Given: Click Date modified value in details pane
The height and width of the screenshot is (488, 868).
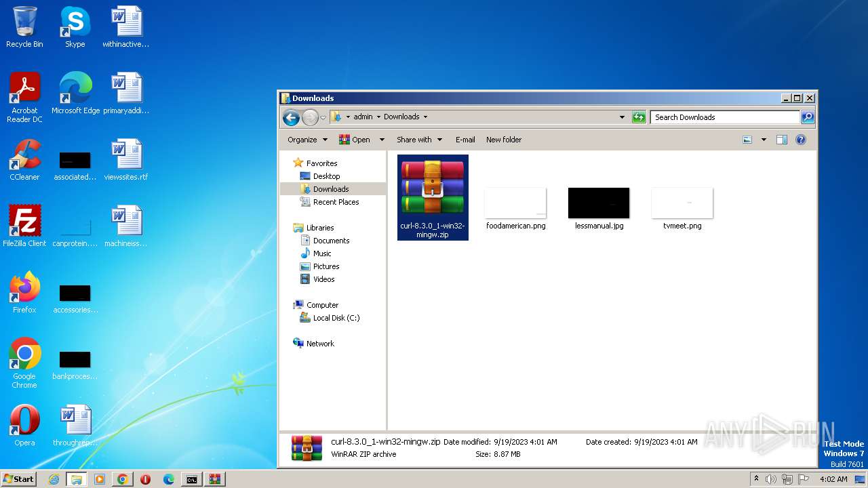Looking at the screenshot, I should pyautogui.click(x=526, y=442).
